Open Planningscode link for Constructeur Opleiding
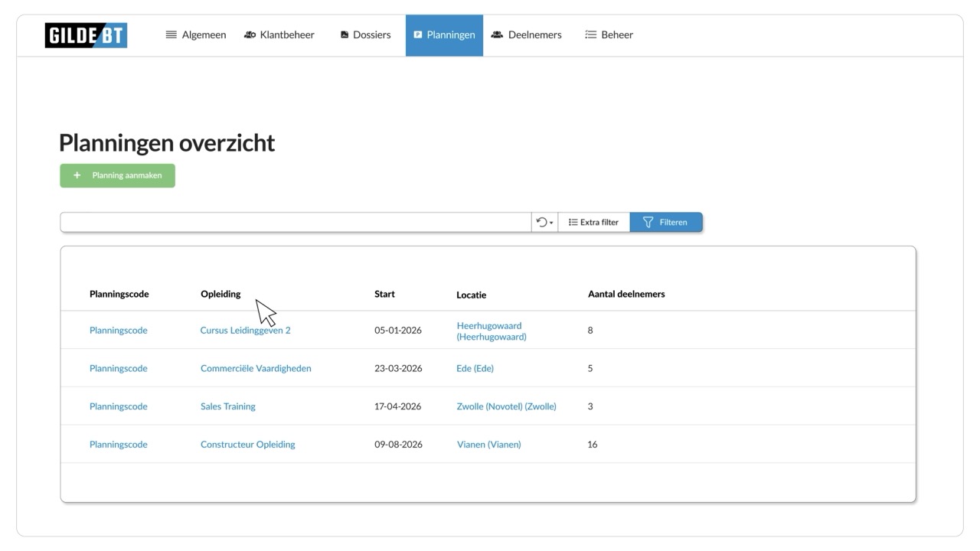980x551 pixels. pyautogui.click(x=119, y=445)
